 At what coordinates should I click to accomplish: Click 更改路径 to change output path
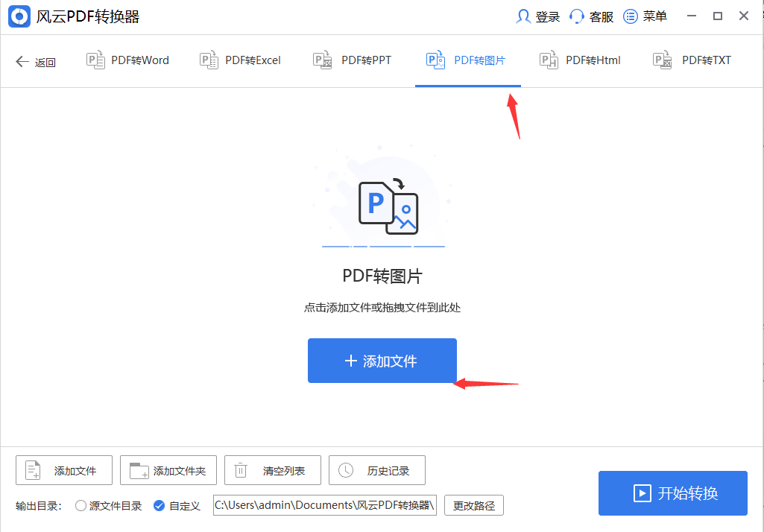[474, 505]
